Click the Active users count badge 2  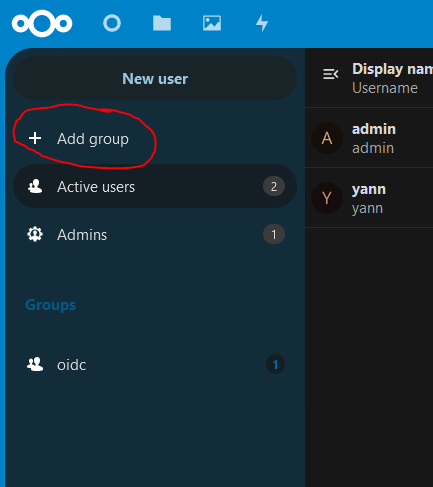(x=274, y=186)
